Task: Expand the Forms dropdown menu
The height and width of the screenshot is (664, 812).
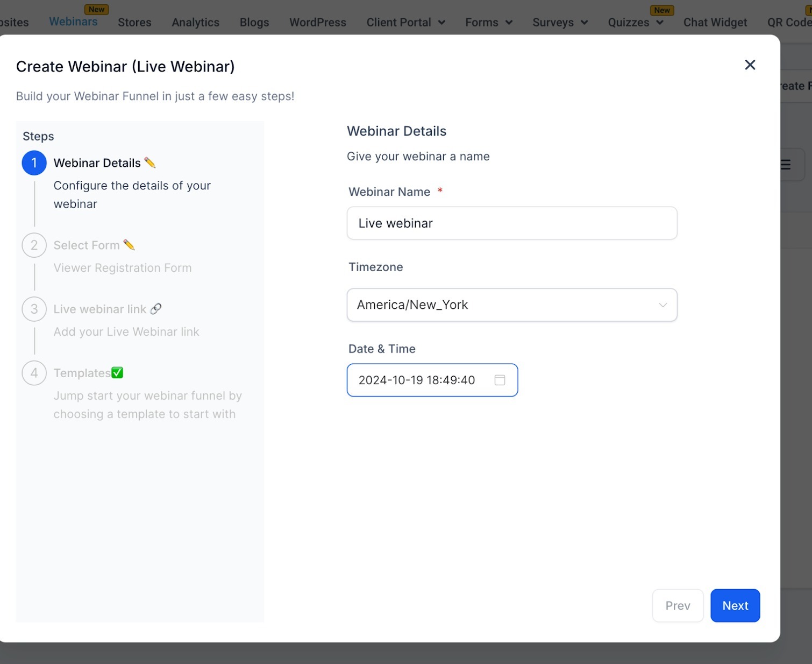Action: click(489, 23)
